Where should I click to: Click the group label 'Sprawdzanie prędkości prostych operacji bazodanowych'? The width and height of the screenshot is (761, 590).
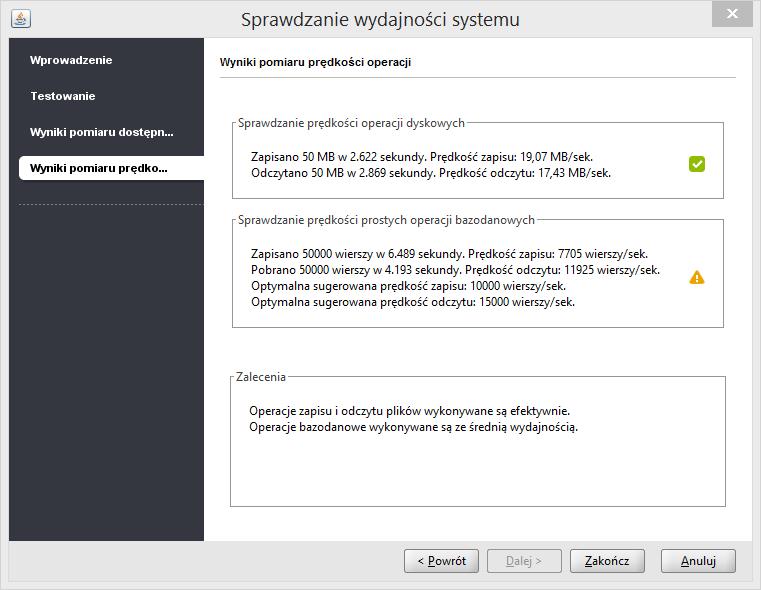(386, 220)
